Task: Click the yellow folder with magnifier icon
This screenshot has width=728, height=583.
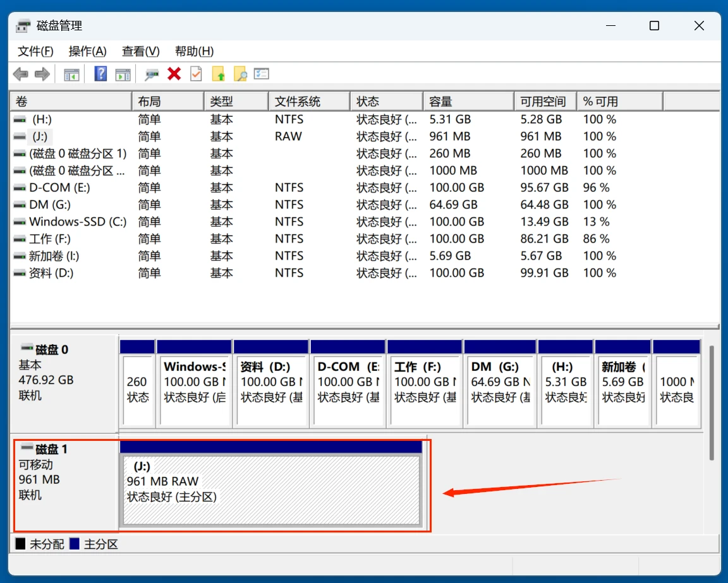Action: point(240,75)
